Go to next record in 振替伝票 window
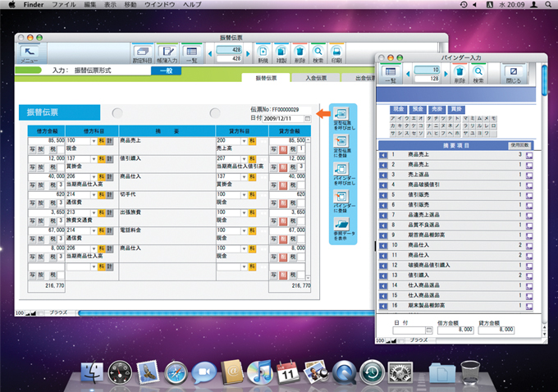 pyautogui.click(x=248, y=53)
